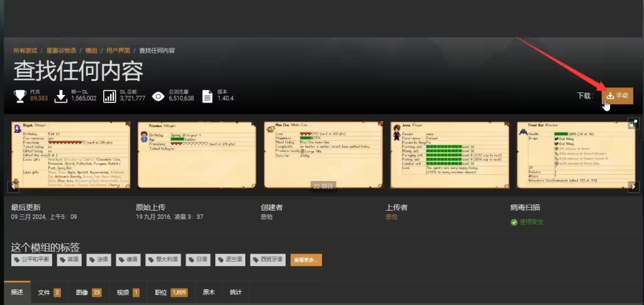Viewport: 644px width, 305px height.
Task: Switch to the 视频 tab
Action: pos(128,292)
